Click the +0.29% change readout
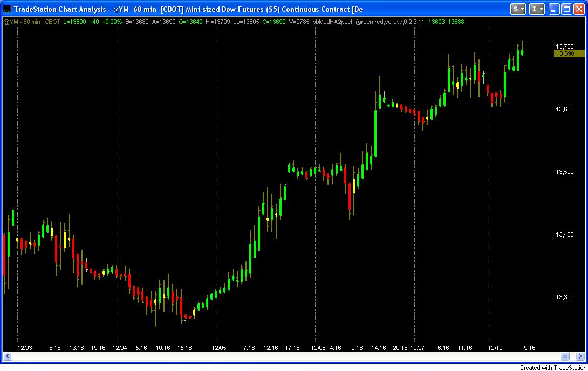 (112, 22)
